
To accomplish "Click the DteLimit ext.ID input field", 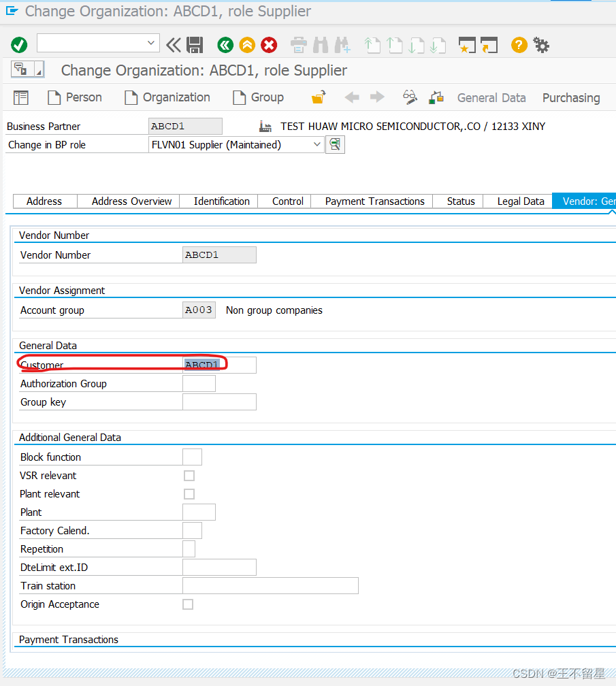I will click(x=219, y=567).
